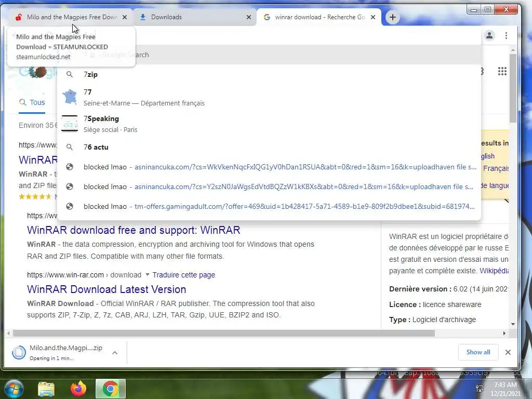Click https://www.win-rar.com › download URL text
532x399 pixels.
pos(84,275)
